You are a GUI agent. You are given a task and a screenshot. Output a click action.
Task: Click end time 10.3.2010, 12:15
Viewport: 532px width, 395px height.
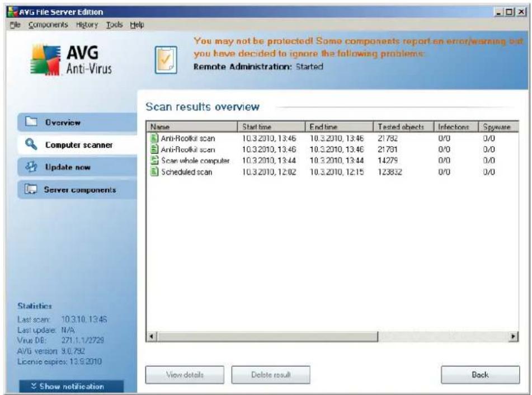click(337, 172)
